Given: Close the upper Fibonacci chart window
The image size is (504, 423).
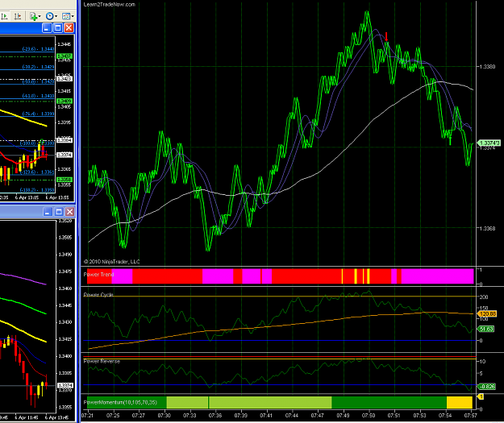Looking at the screenshot, I should tap(69, 28).
